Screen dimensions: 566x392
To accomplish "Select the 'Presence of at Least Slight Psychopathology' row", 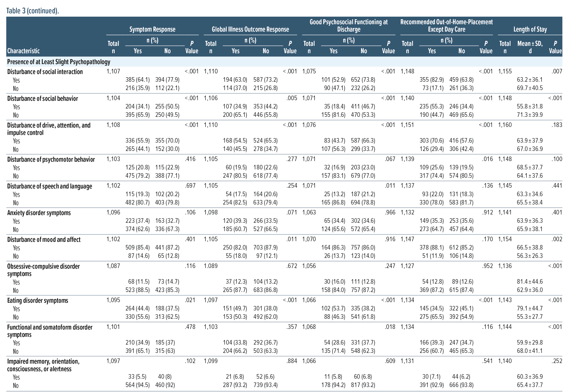I will tap(59, 62).
